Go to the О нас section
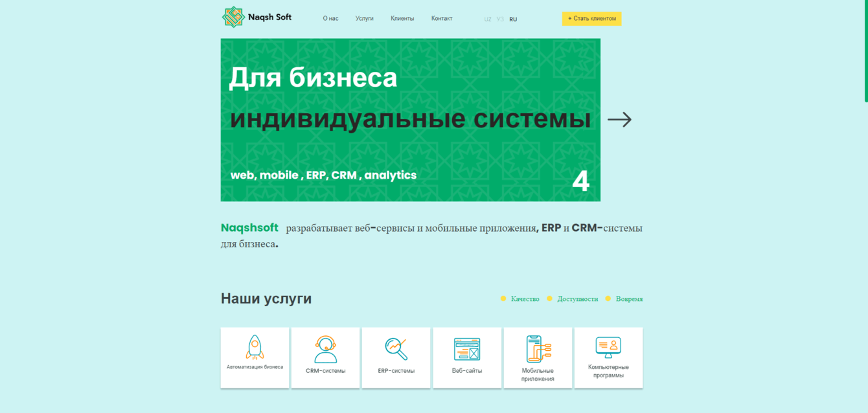The height and width of the screenshot is (413, 868). pyautogui.click(x=332, y=18)
